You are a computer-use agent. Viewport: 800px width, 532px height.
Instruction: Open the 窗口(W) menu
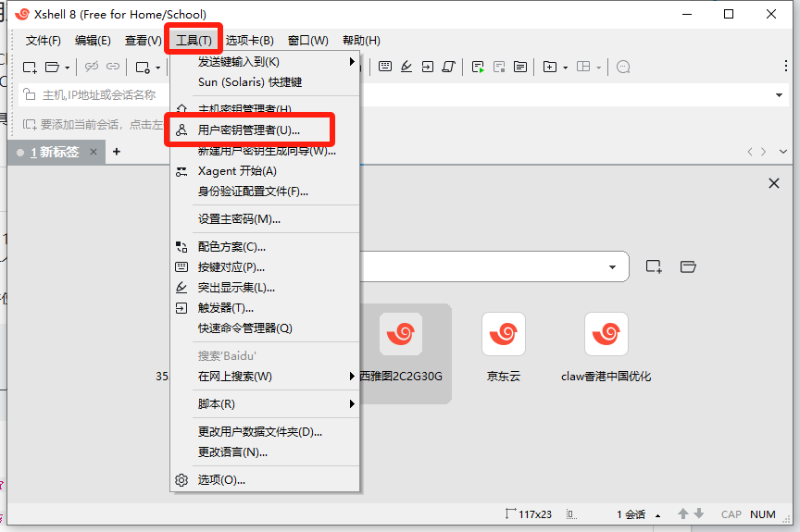click(308, 41)
